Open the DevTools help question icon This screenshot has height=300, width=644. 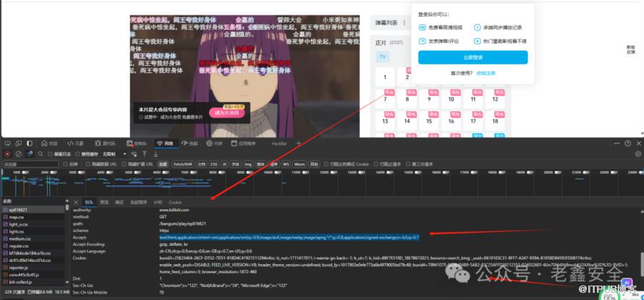pos(627,143)
